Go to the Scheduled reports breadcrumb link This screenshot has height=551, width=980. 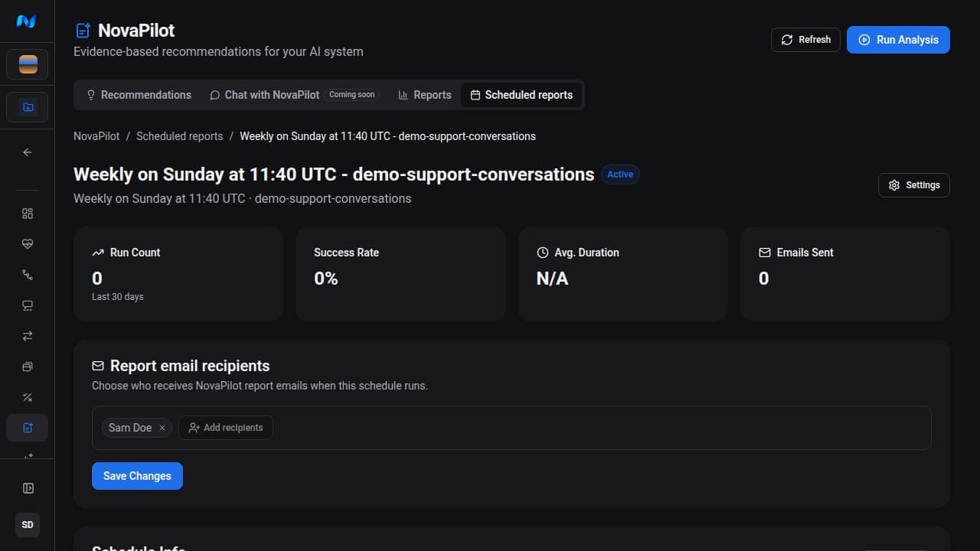click(180, 136)
